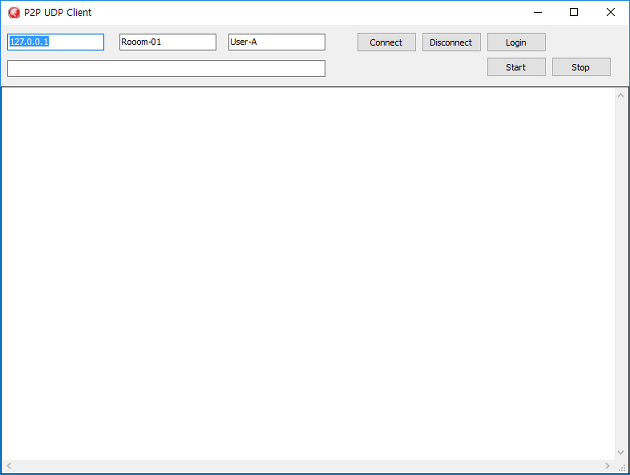This screenshot has height=475, width=630.
Task: Click the empty message input field
Action: (x=166, y=68)
